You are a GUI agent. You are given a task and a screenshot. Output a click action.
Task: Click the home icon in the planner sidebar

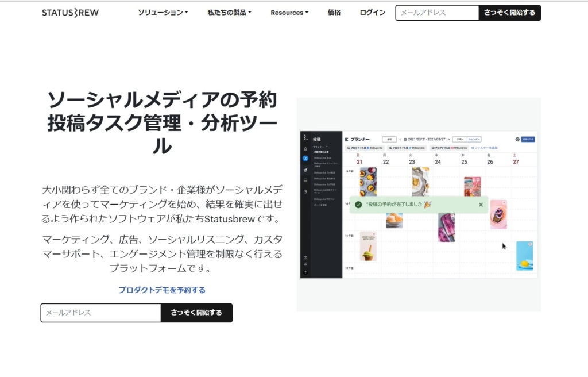(305, 149)
